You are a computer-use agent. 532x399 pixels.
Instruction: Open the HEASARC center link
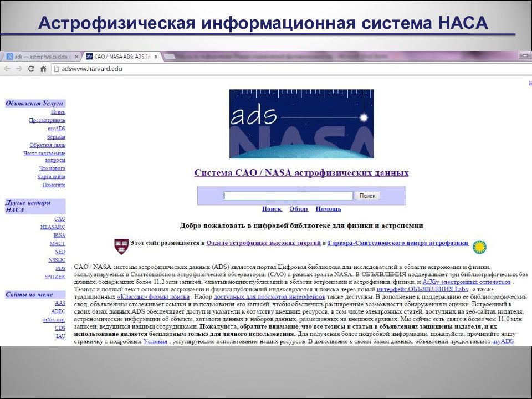[x=53, y=227]
